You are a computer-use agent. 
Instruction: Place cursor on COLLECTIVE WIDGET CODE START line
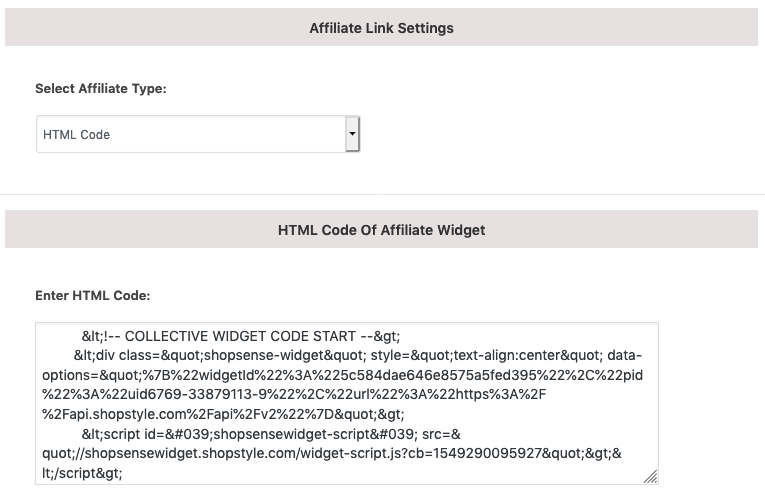click(241, 336)
